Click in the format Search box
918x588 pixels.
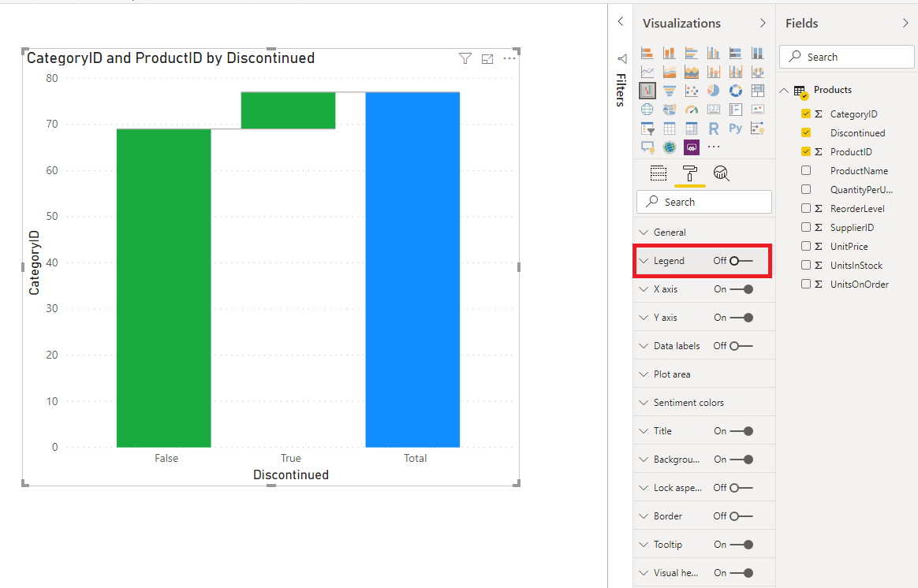[x=703, y=202]
